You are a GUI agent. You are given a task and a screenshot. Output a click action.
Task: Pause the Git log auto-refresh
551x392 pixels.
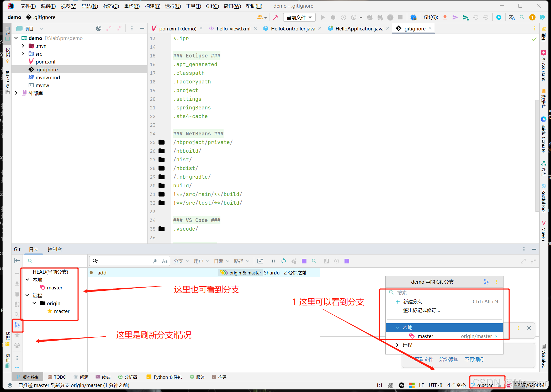point(273,261)
